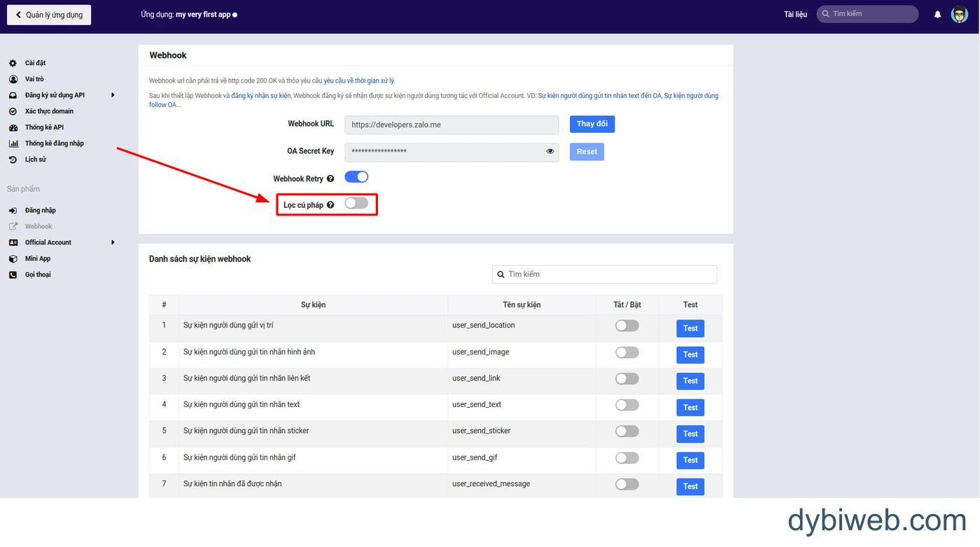Go to Xác thực domain in sidebar
The width and height of the screenshot is (980, 547).
point(49,111)
